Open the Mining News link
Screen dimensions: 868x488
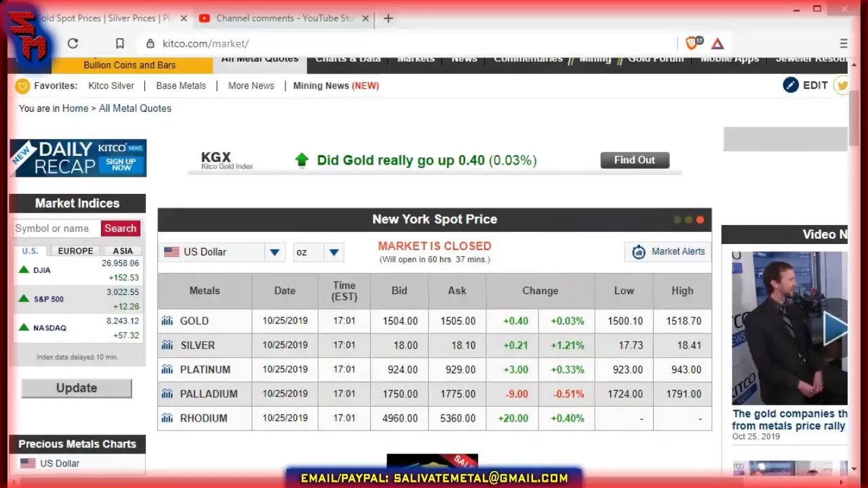(x=336, y=85)
